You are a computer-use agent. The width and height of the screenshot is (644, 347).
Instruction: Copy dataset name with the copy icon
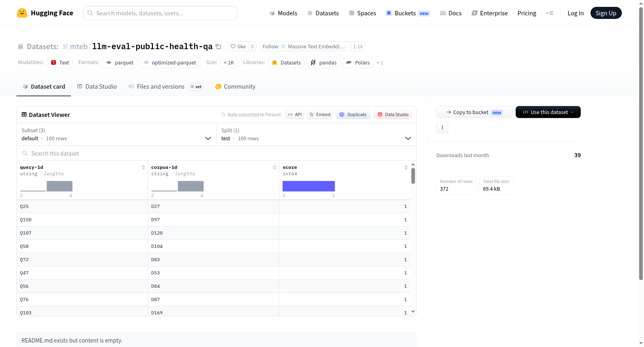[218, 46]
